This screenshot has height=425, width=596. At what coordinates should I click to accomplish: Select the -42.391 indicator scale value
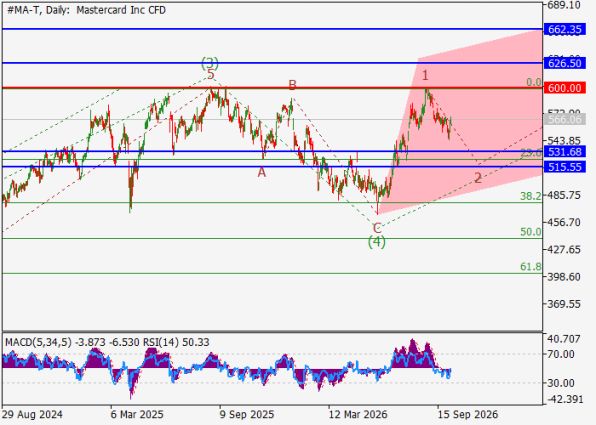(564, 399)
